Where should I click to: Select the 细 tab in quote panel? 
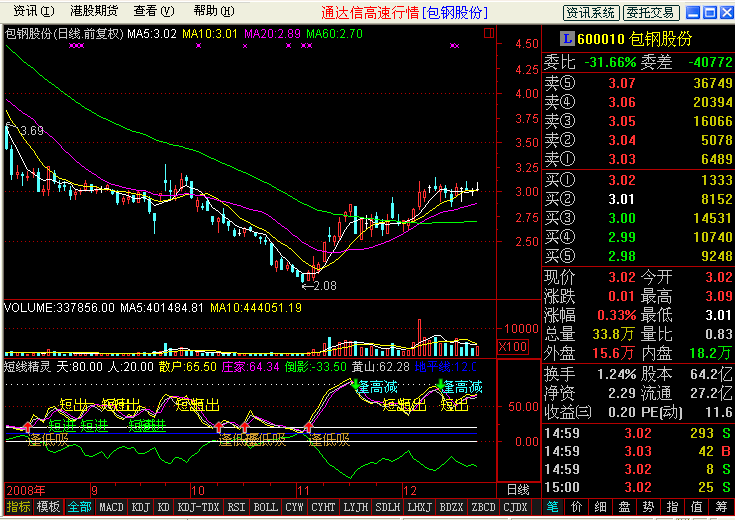point(600,507)
